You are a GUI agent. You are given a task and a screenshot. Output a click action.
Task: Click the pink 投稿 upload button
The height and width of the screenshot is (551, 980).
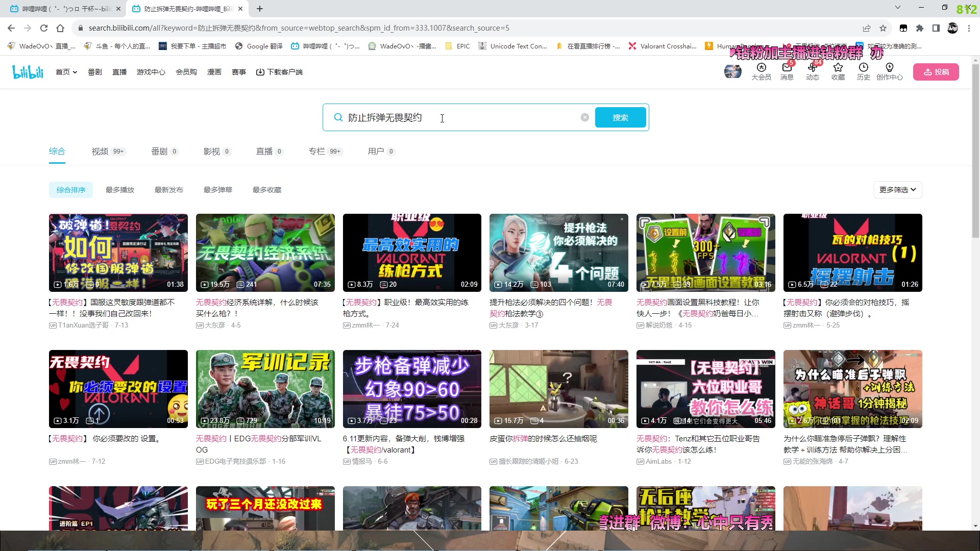click(936, 72)
